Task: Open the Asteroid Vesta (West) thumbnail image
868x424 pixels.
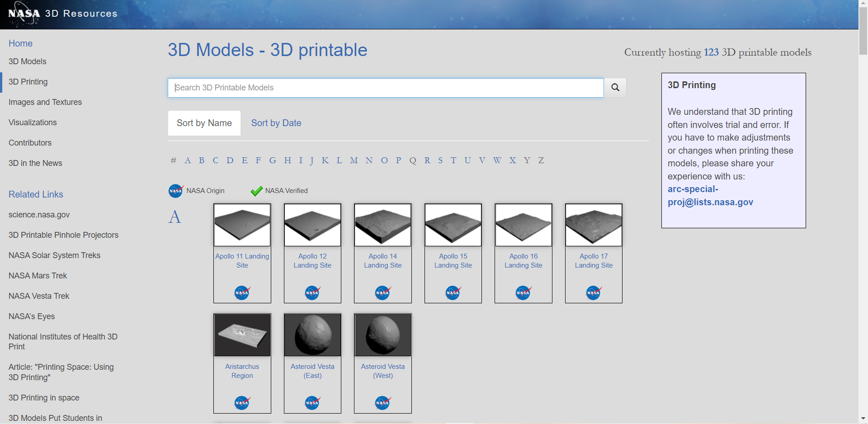Action: (383, 335)
